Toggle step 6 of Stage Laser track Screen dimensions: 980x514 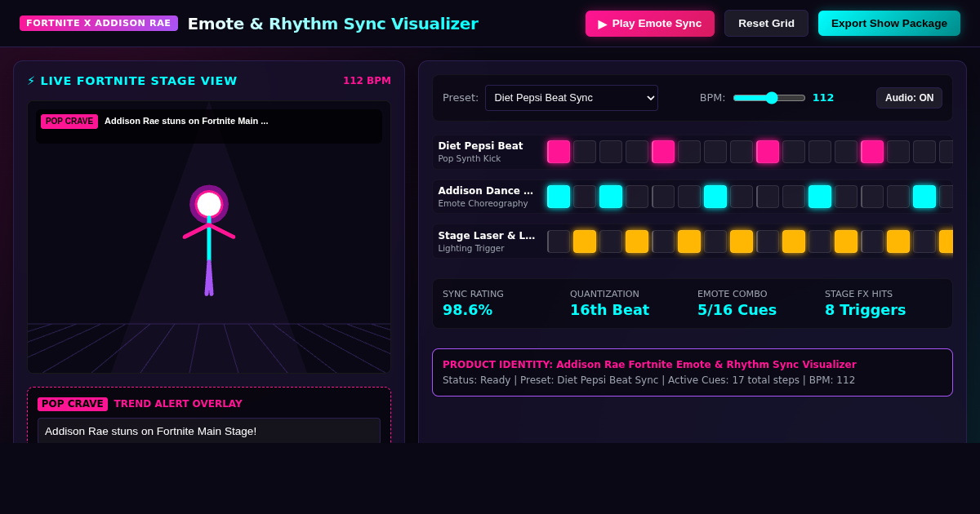coord(689,241)
